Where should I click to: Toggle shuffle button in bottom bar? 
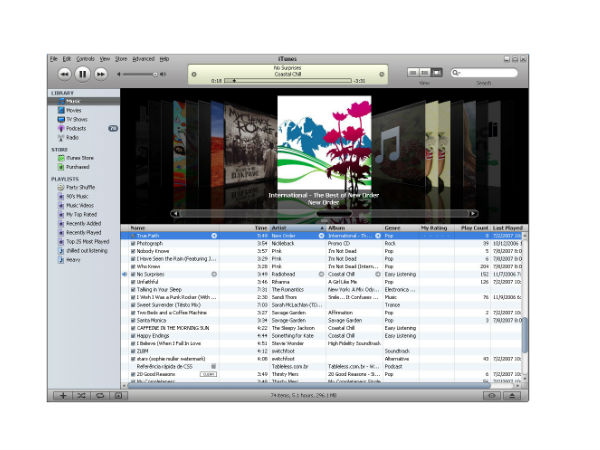(x=82, y=396)
